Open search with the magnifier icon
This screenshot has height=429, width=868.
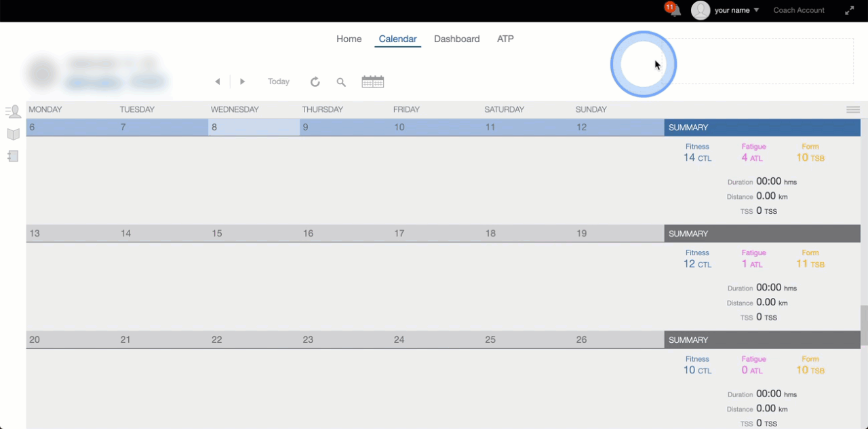click(x=341, y=82)
